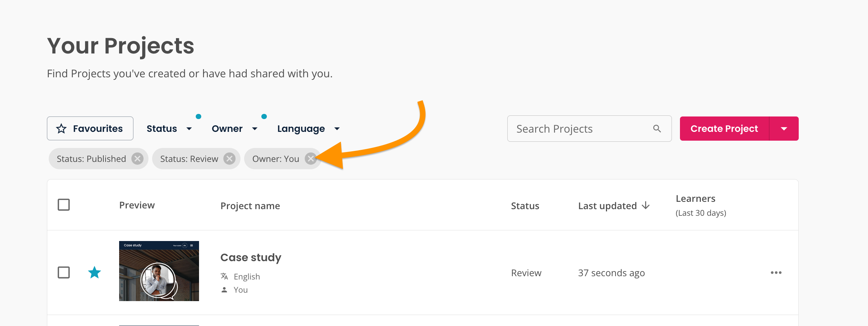Click the Learners column header
Image resolution: width=868 pixels, height=326 pixels.
click(701, 205)
